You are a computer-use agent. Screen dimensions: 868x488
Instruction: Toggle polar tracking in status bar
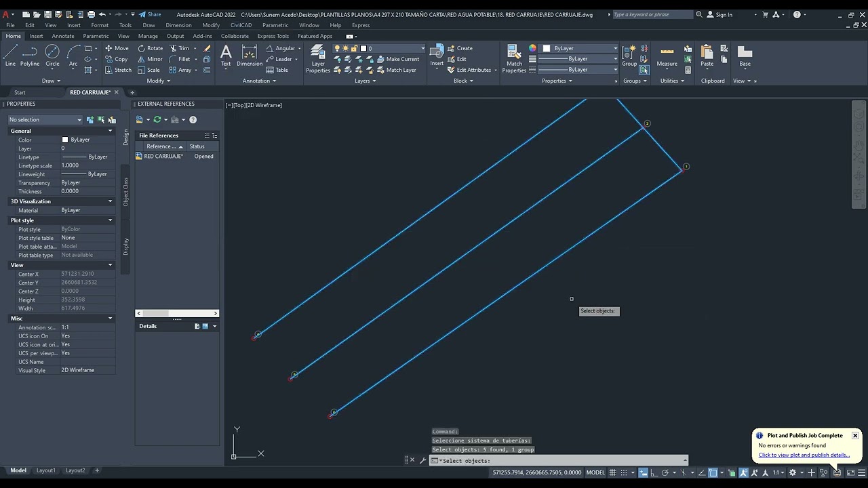665,472
